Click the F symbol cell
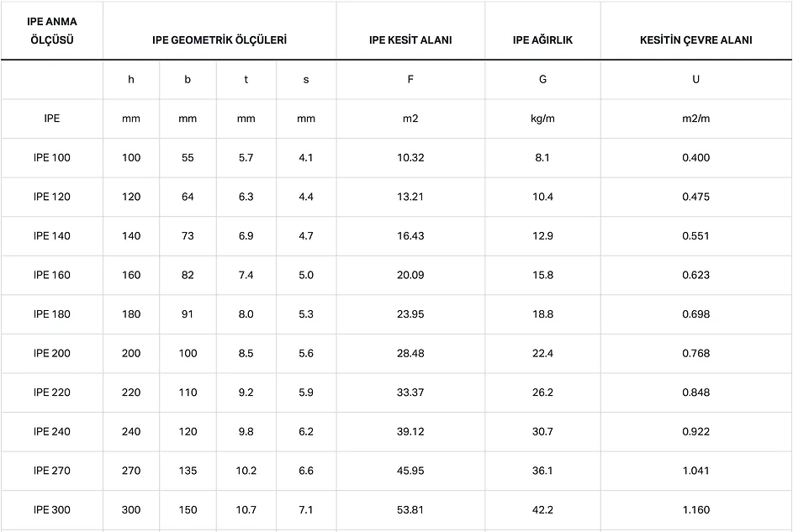The image size is (793, 532). point(410,79)
